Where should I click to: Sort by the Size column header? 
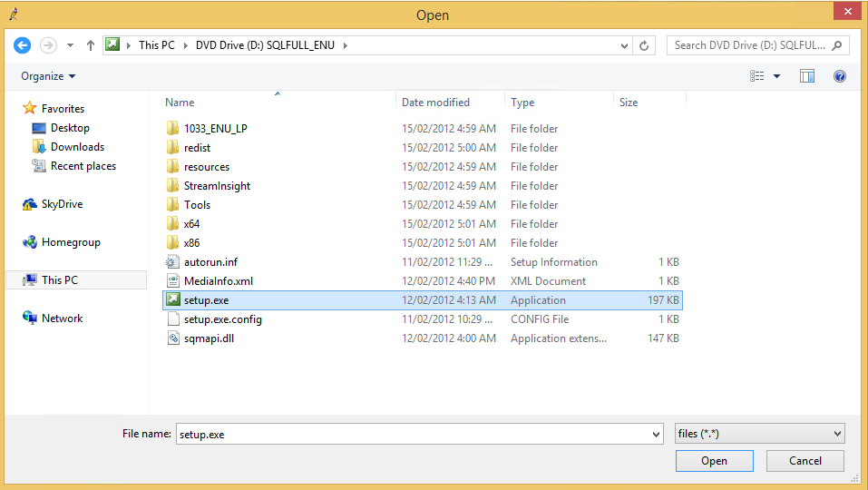pyautogui.click(x=629, y=103)
